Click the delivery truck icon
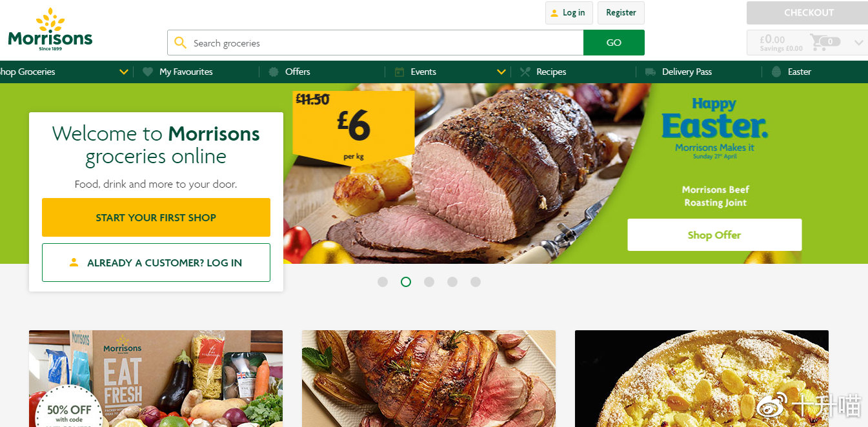This screenshot has height=427, width=868. (651, 72)
